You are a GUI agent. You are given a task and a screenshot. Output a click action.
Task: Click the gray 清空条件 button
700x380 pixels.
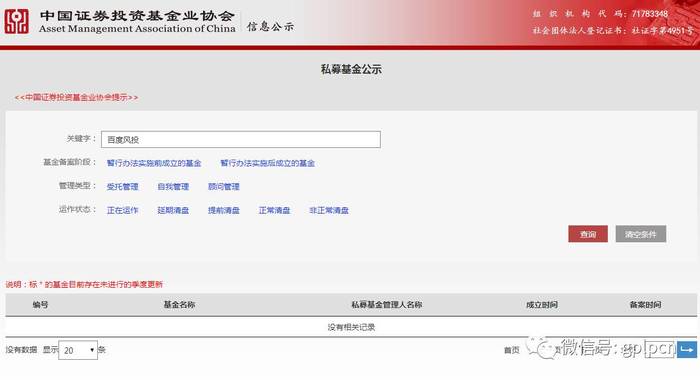point(641,234)
